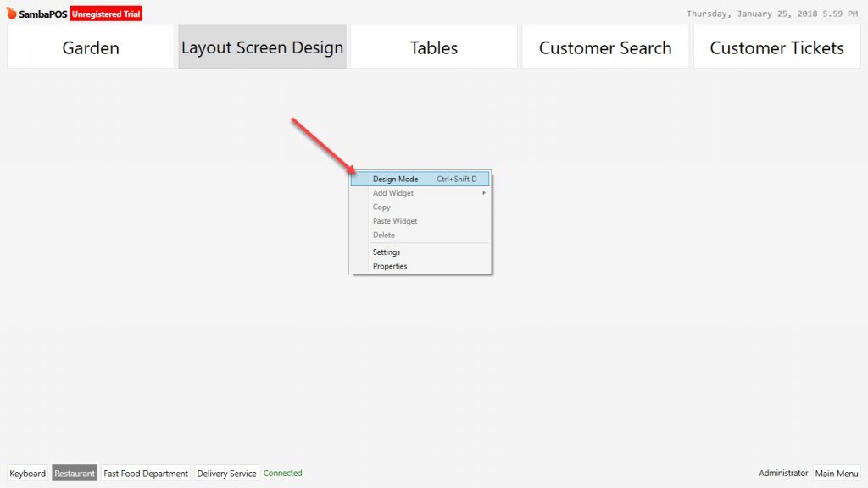Switch to Layout Screen Design tab
The image size is (868, 488).
[x=263, y=47]
